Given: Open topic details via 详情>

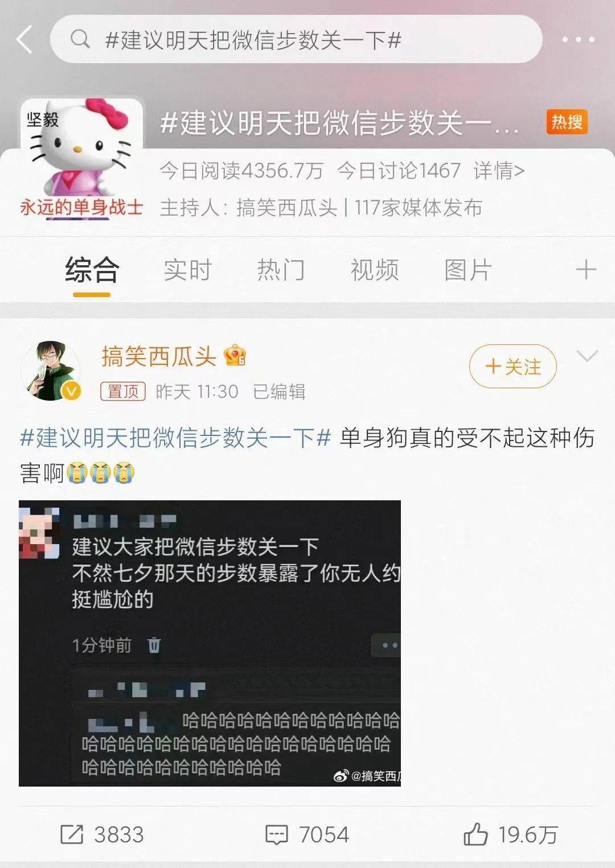Looking at the screenshot, I should (x=499, y=170).
